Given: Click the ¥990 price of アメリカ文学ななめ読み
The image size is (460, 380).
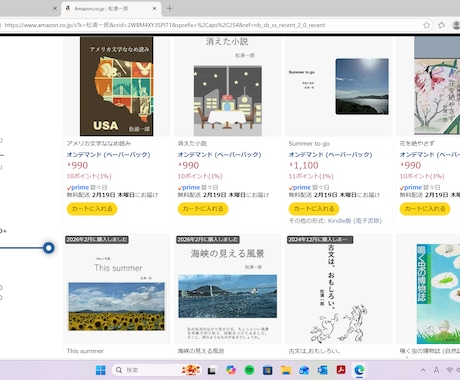Looking at the screenshot, I should tap(78, 165).
